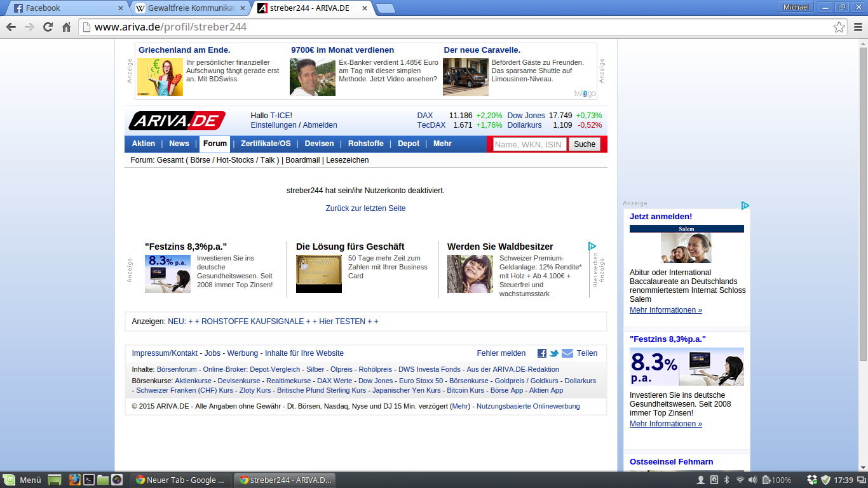Open the file manager folder icon
Image resolution: width=868 pixels, height=488 pixels.
[x=103, y=480]
